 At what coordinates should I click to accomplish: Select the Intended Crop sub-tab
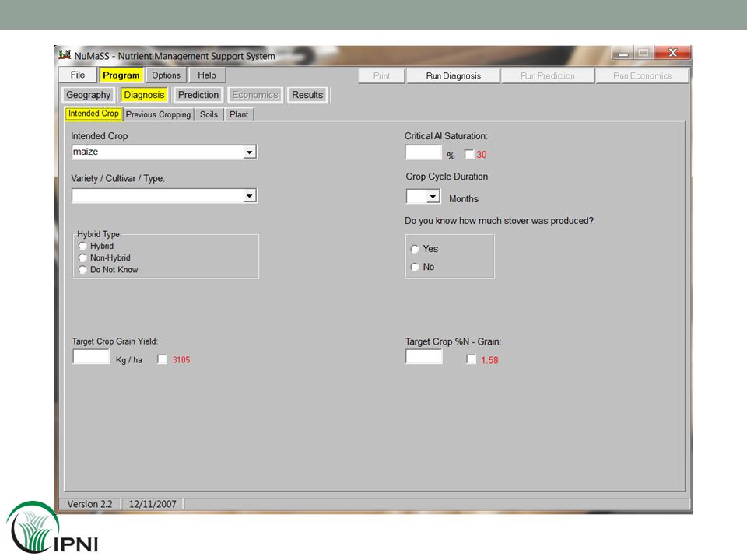93,114
